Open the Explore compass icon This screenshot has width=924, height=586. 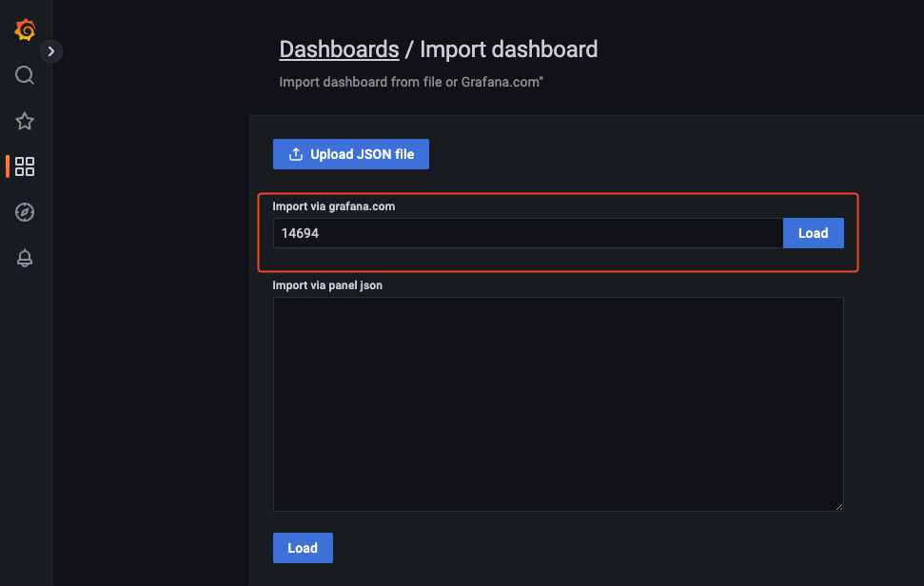[25, 212]
